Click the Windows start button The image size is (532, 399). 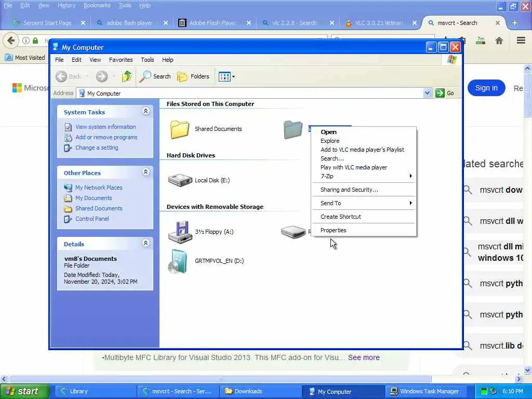pos(24,391)
